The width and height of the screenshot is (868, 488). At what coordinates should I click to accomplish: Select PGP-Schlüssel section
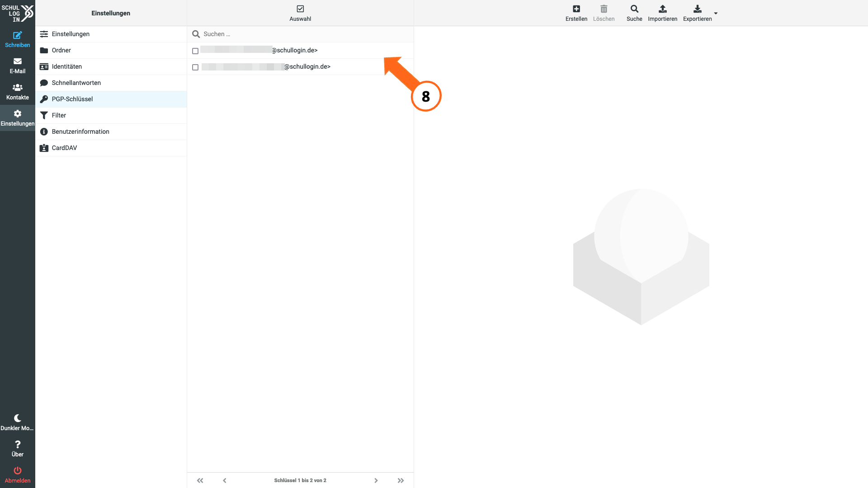(x=111, y=99)
